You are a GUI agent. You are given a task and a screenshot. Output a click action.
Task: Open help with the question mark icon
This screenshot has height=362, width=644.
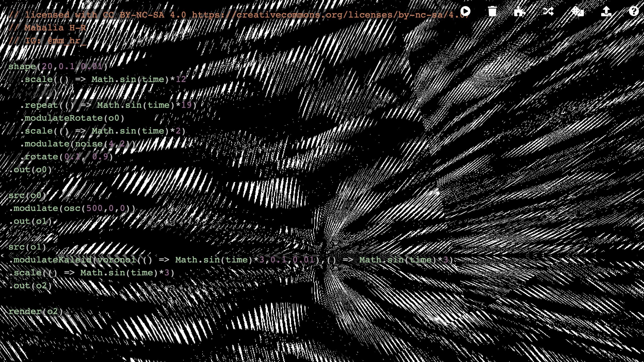tap(634, 11)
